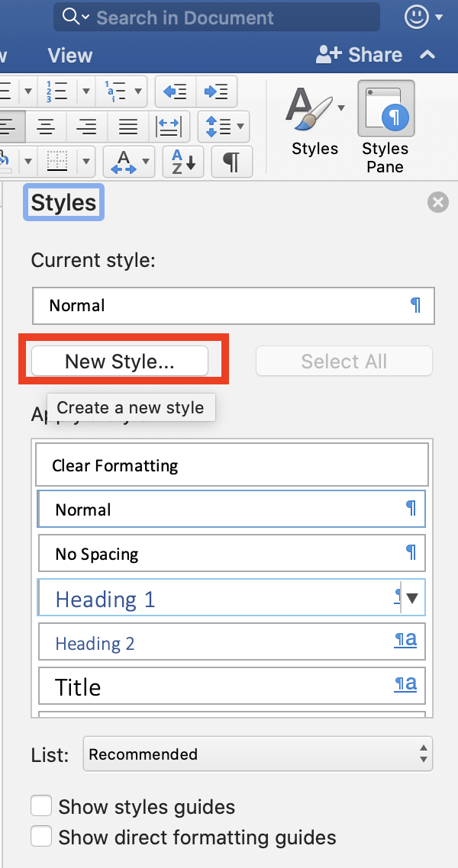This screenshot has width=458, height=868.
Task: Click the Decrease Indent icon
Action: [175, 92]
